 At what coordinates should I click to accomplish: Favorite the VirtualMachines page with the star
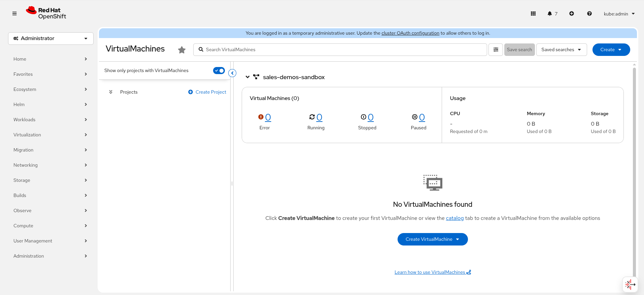click(182, 50)
